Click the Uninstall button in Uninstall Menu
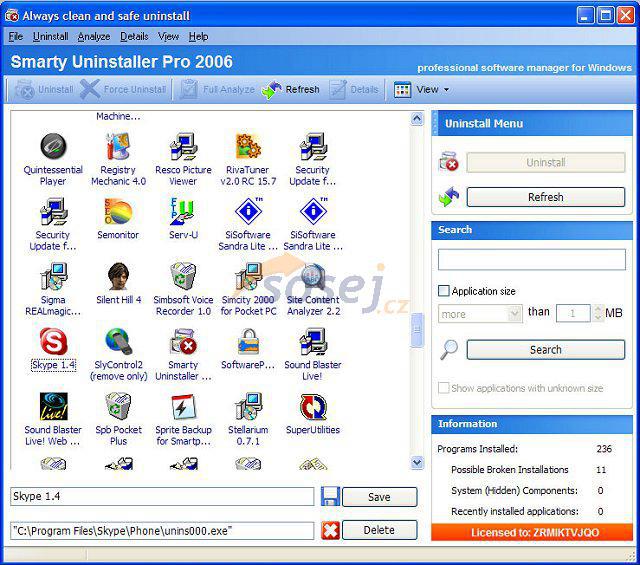 [546, 162]
